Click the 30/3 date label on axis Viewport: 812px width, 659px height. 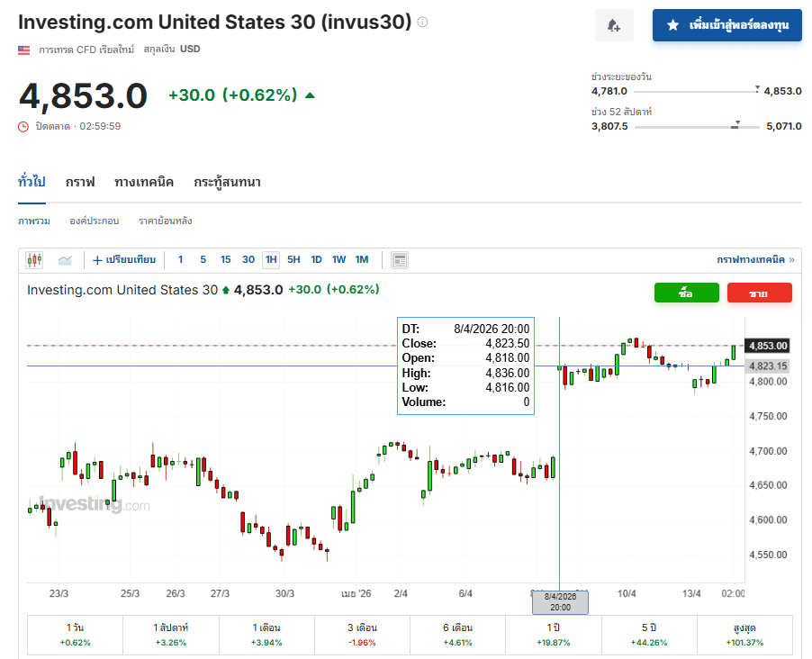(x=284, y=593)
